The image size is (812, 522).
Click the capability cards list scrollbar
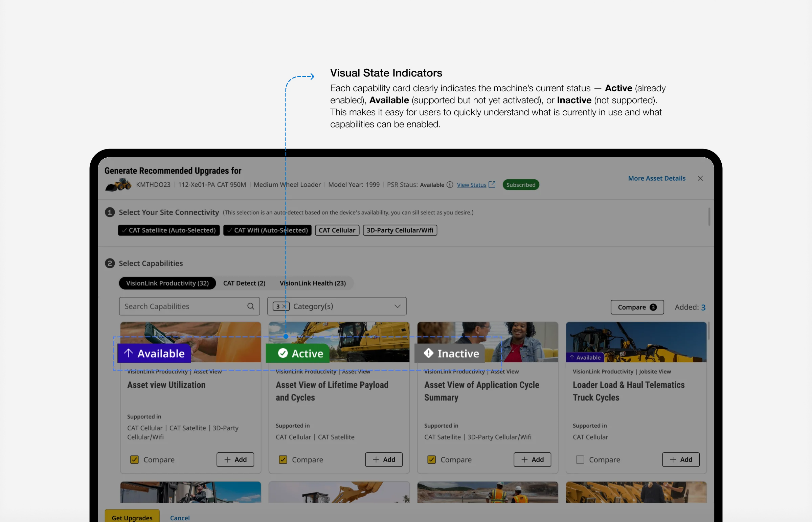pos(708,331)
